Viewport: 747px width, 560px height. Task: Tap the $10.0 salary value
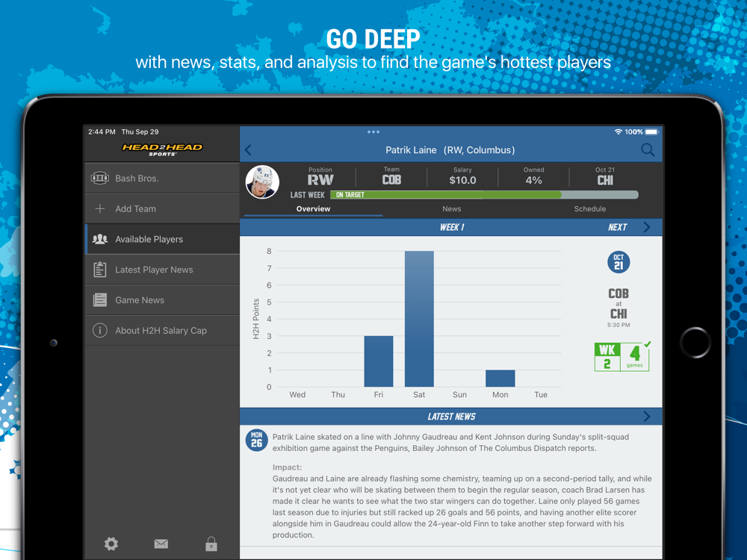(x=462, y=180)
